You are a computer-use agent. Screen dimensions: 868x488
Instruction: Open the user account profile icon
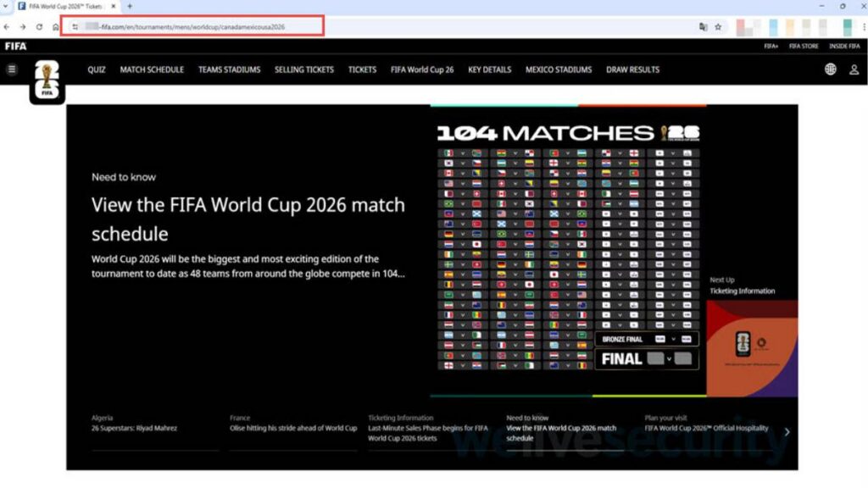854,69
